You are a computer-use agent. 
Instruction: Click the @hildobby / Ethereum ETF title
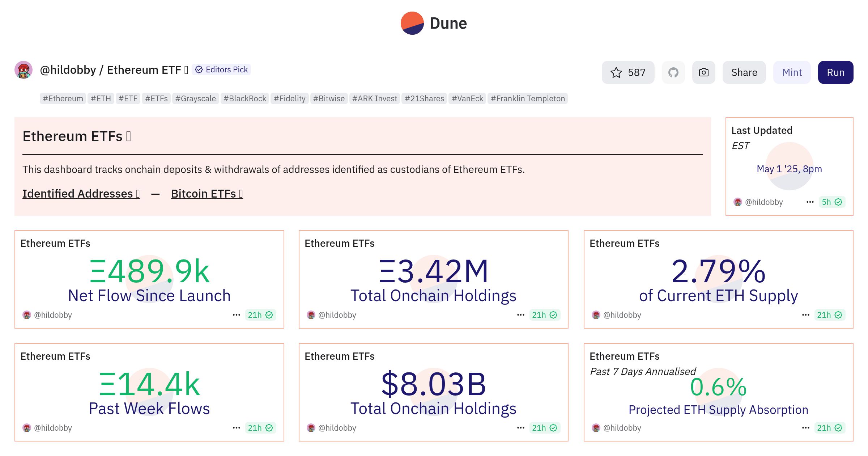pyautogui.click(x=114, y=70)
